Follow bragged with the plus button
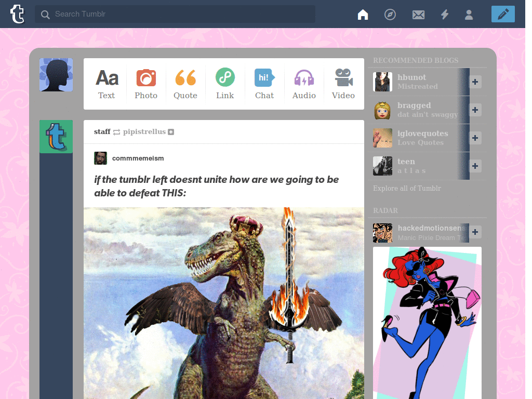Viewport: 532px width, 399px height. click(475, 110)
